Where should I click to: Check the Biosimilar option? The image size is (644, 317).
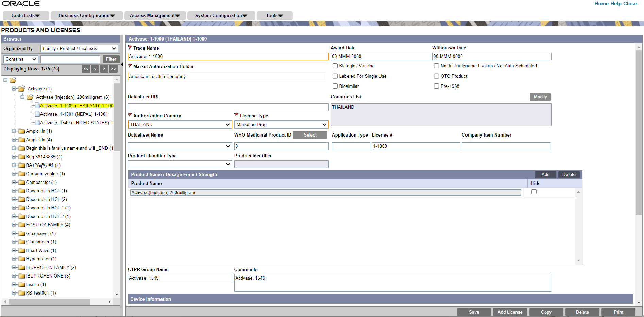[x=335, y=86]
